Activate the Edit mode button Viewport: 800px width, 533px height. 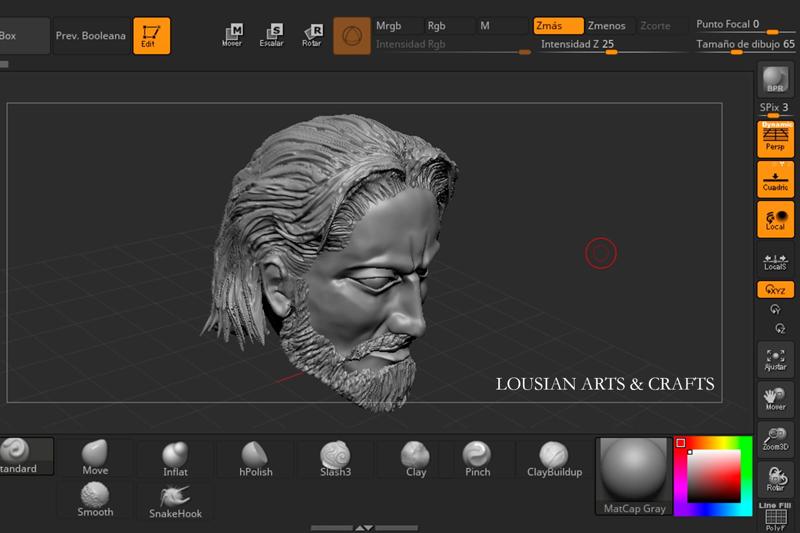click(x=152, y=36)
